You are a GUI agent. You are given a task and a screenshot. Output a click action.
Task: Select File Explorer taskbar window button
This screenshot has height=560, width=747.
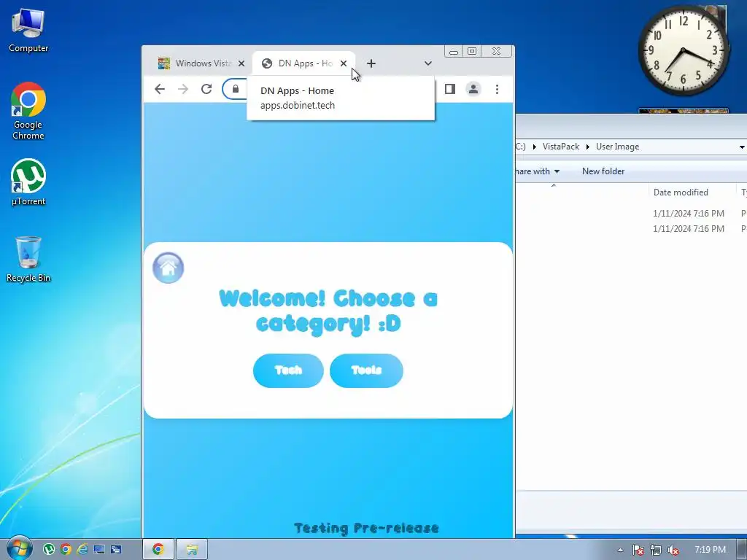click(x=192, y=550)
